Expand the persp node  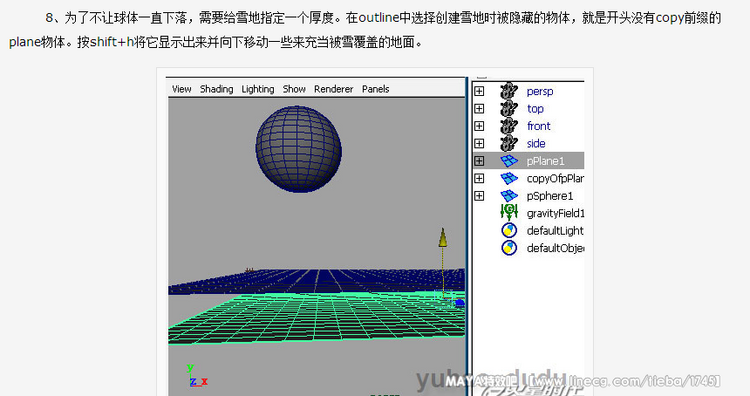479,91
